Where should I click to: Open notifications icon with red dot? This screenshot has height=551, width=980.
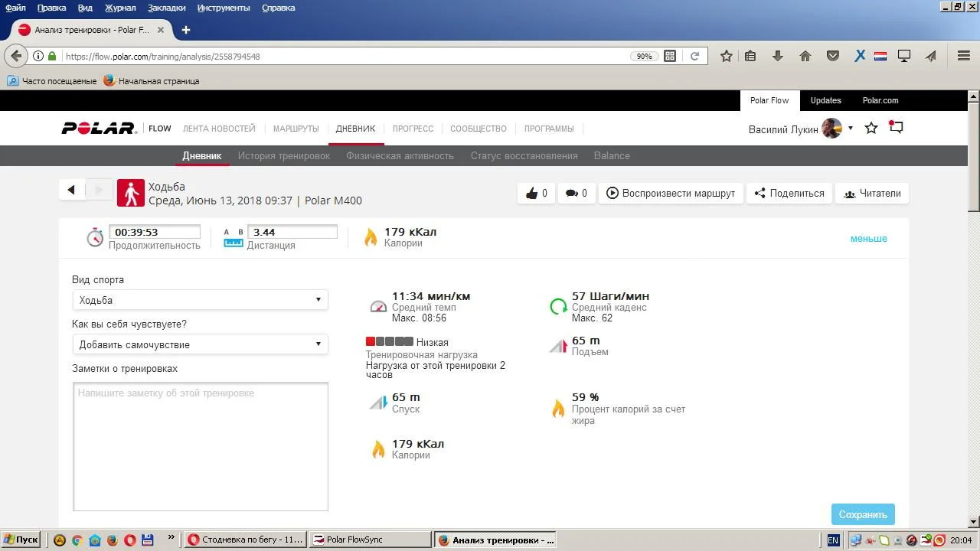[x=896, y=127]
